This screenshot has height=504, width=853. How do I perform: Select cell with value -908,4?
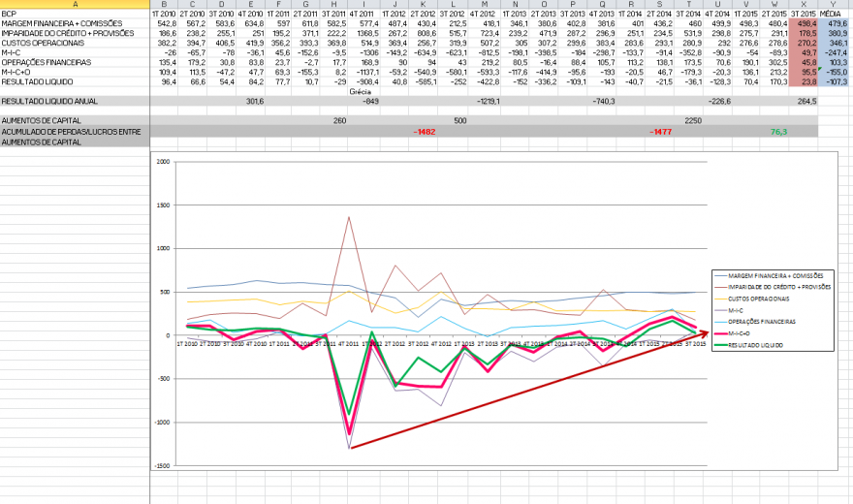tap(362, 82)
